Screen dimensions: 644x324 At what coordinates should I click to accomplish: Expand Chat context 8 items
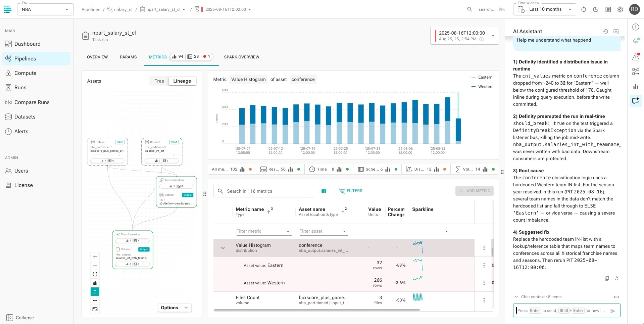(x=538, y=297)
